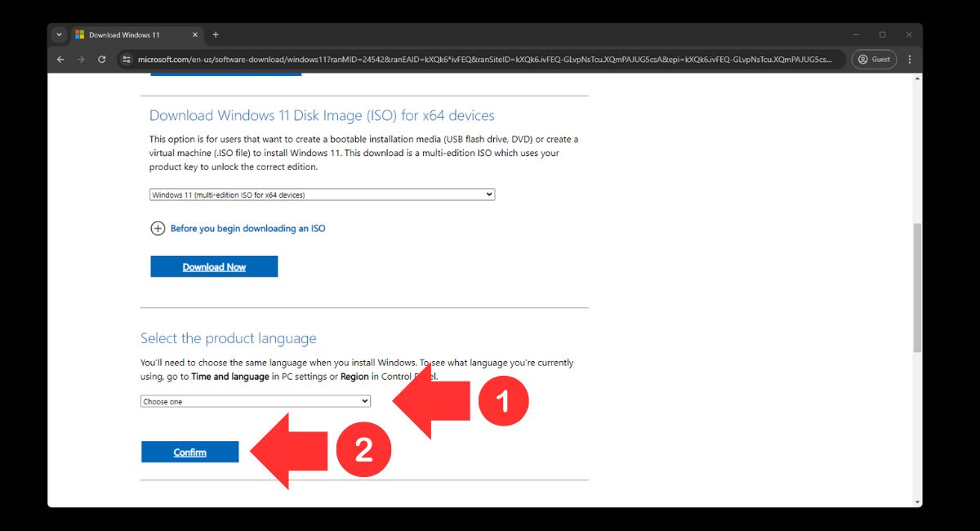Click the browser back arrow
Viewport: 980px width, 531px height.
click(x=60, y=60)
